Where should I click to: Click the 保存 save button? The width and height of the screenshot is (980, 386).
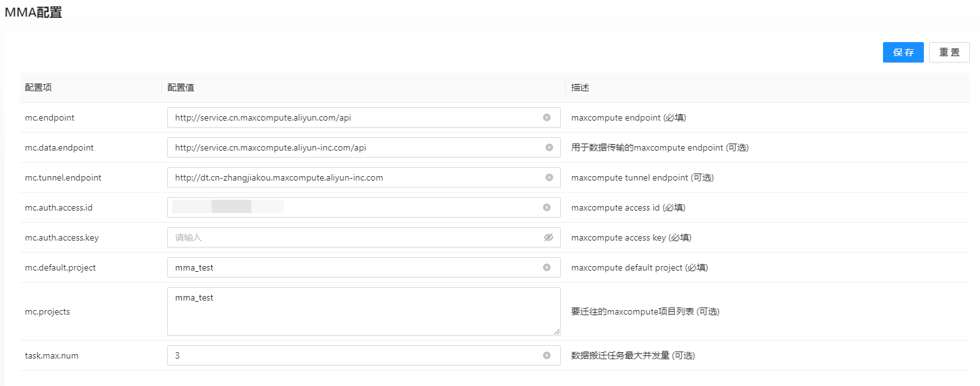[903, 52]
